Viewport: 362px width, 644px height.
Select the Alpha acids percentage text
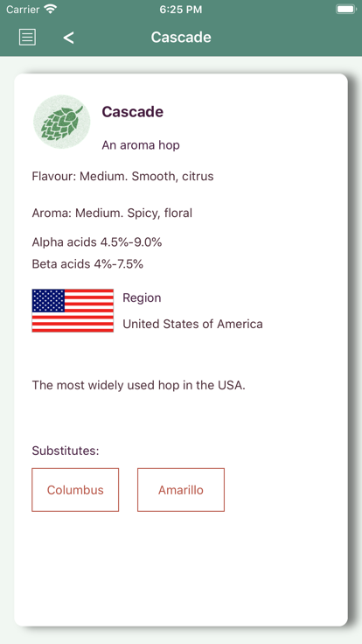pos(97,242)
